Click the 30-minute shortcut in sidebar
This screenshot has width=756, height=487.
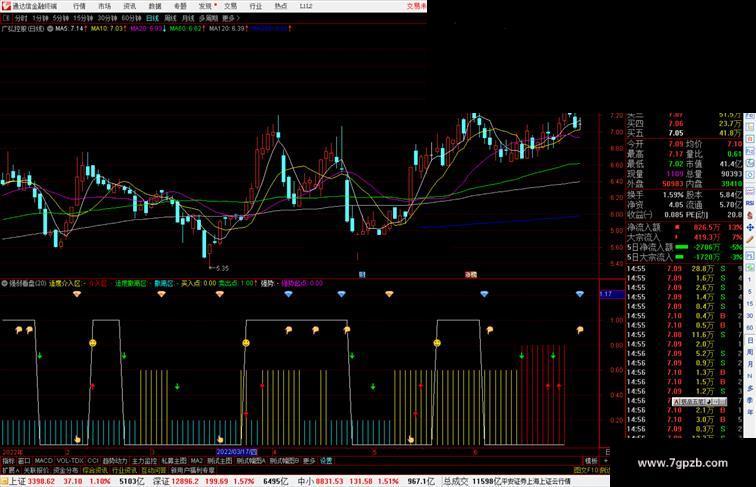click(x=750, y=316)
